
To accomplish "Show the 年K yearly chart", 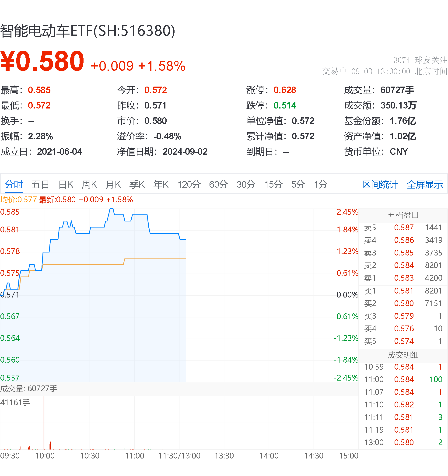I will pos(161,185).
